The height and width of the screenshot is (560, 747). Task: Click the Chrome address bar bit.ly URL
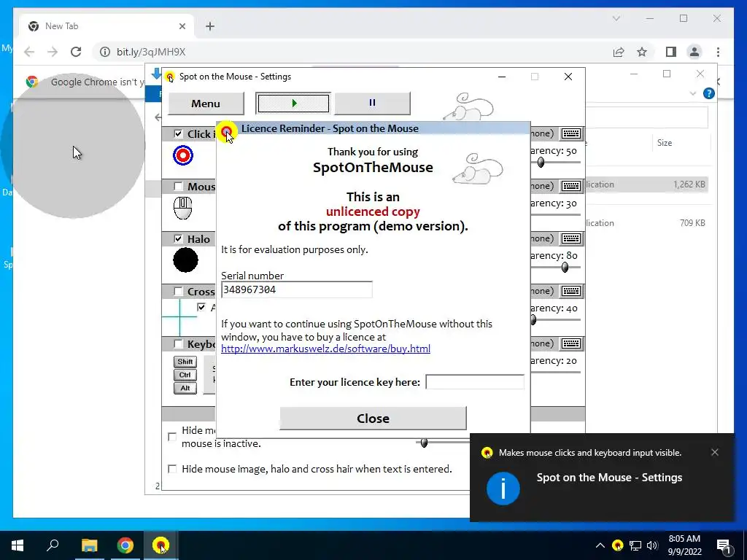point(151,52)
